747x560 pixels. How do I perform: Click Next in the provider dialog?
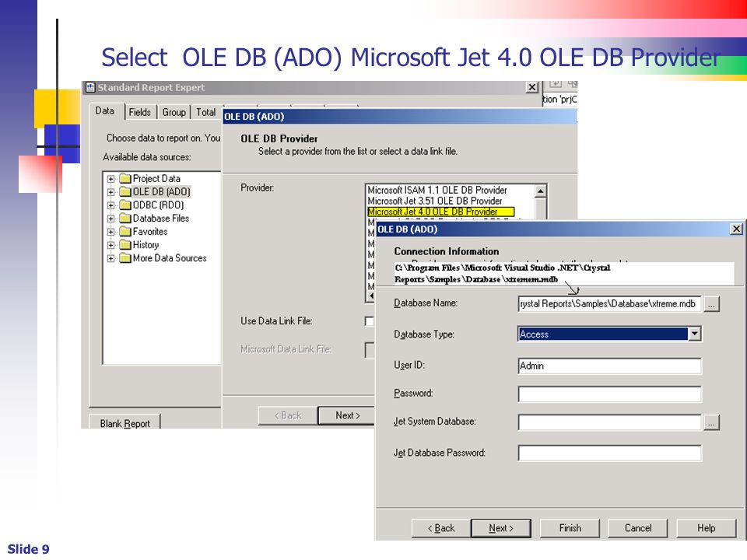[347, 415]
